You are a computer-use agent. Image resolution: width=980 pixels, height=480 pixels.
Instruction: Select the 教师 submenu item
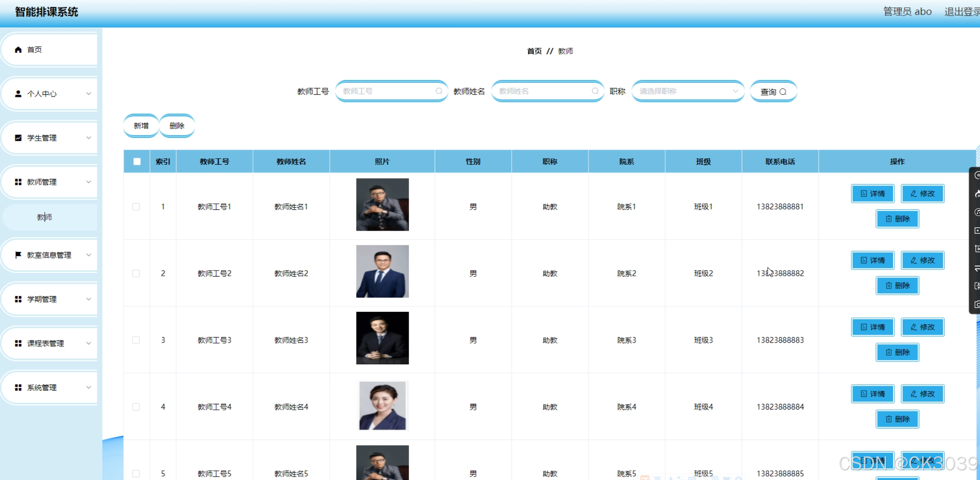click(x=45, y=217)
